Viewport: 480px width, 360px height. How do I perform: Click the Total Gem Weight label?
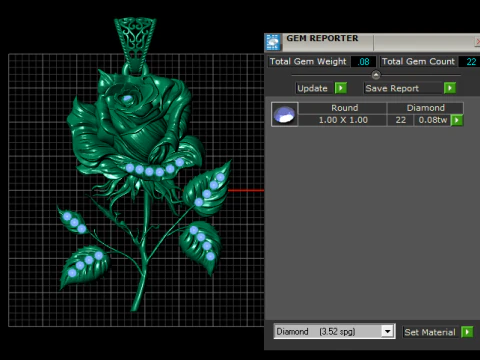point(308,62)
